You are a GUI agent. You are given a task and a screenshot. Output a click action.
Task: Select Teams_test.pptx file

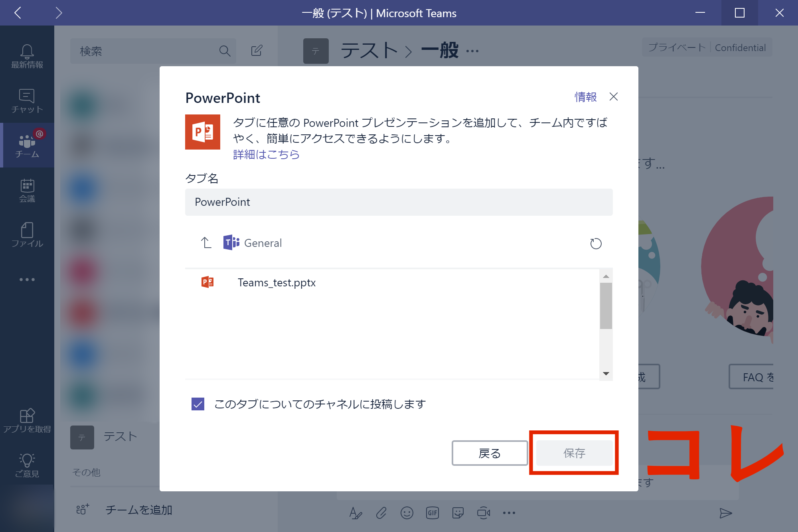276,282
